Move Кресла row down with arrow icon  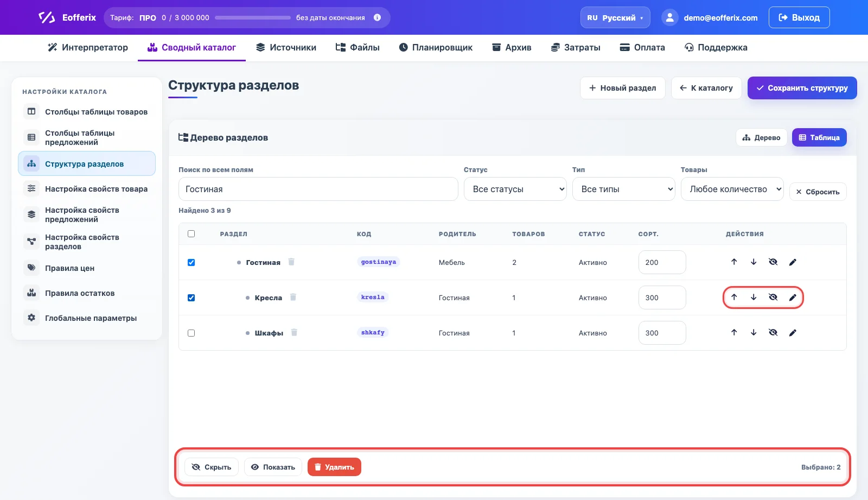[754, 298]
